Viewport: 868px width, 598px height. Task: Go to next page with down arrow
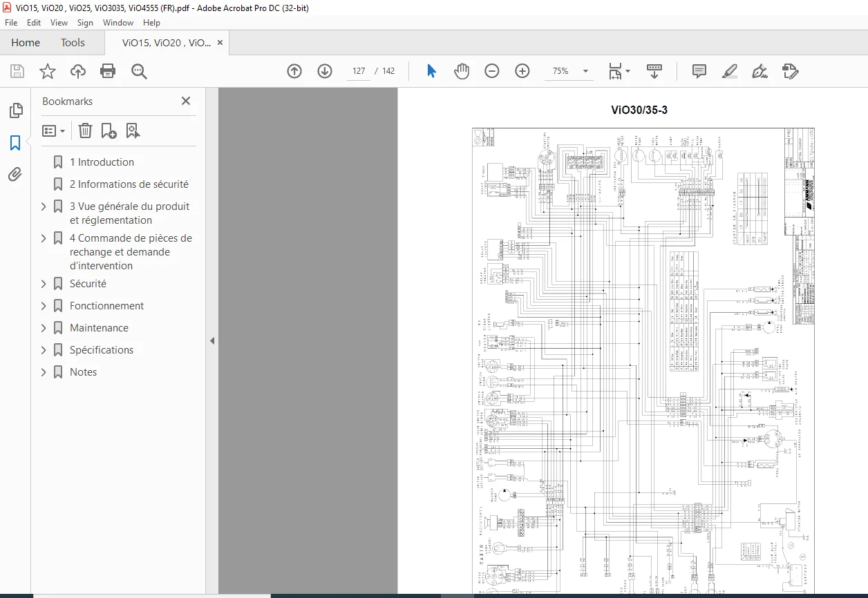tap(325, 71)
